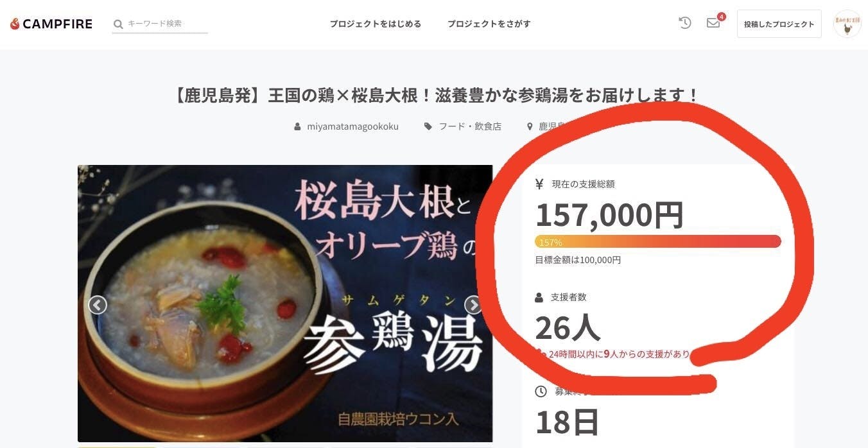
Task: Show next slide with right arrow
Action: [473, 305]
